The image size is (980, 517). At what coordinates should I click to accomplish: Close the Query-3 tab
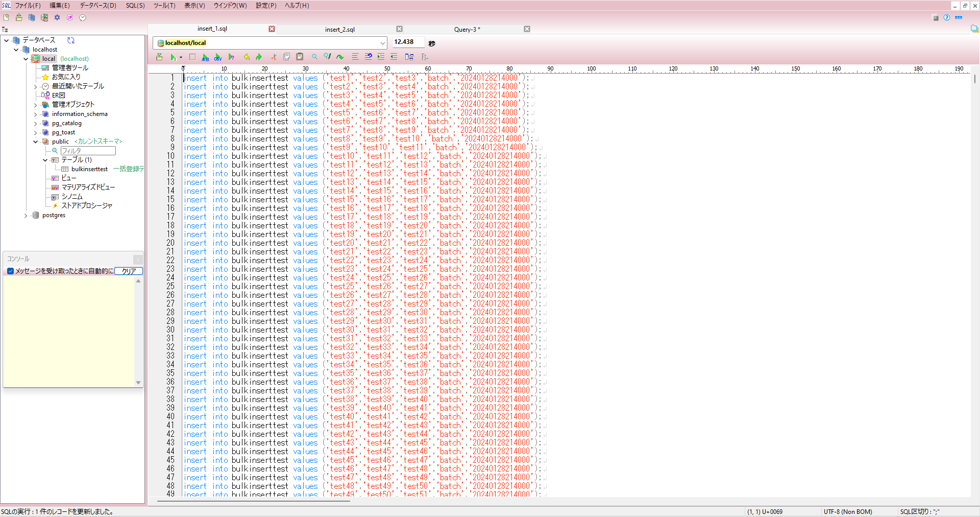527,29
